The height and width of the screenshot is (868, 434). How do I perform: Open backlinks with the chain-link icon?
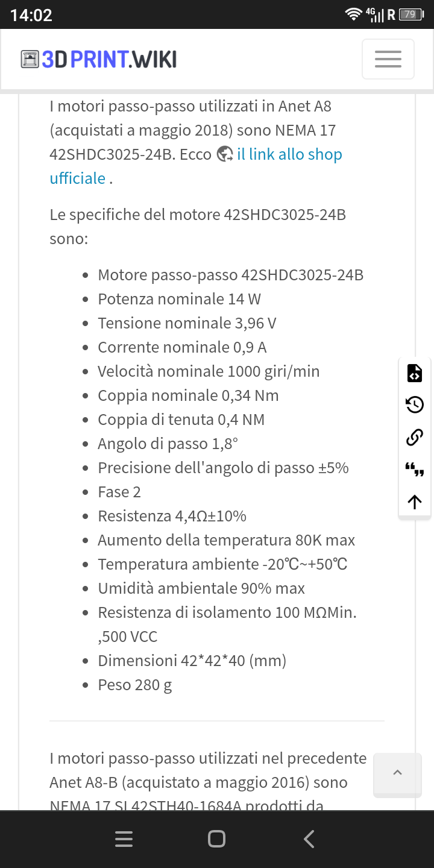(415, 437)
